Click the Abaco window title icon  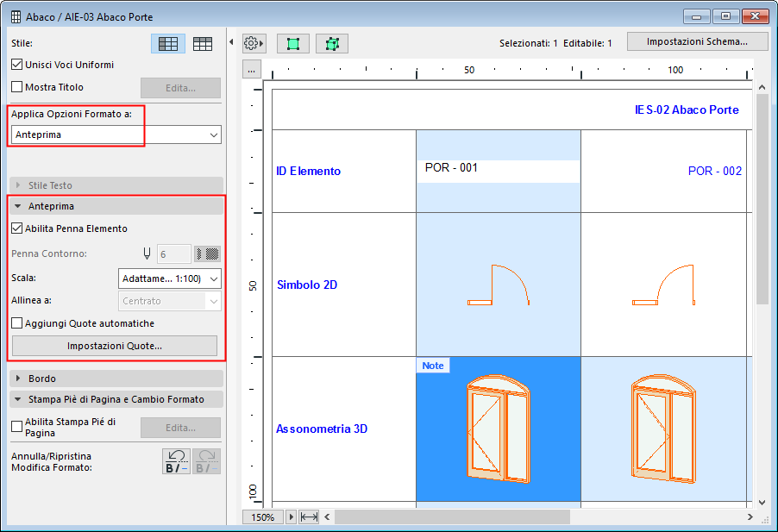(x=16, y=17)
